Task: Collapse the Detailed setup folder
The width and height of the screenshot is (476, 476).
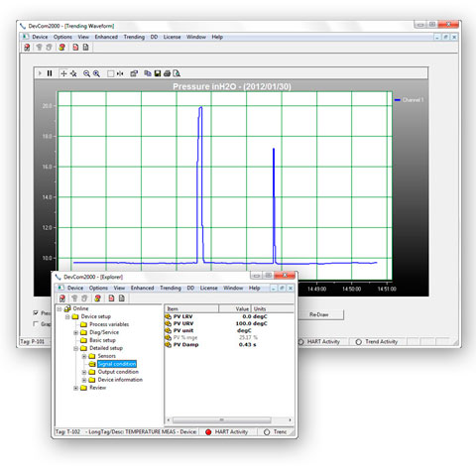Action: (75, 348)
